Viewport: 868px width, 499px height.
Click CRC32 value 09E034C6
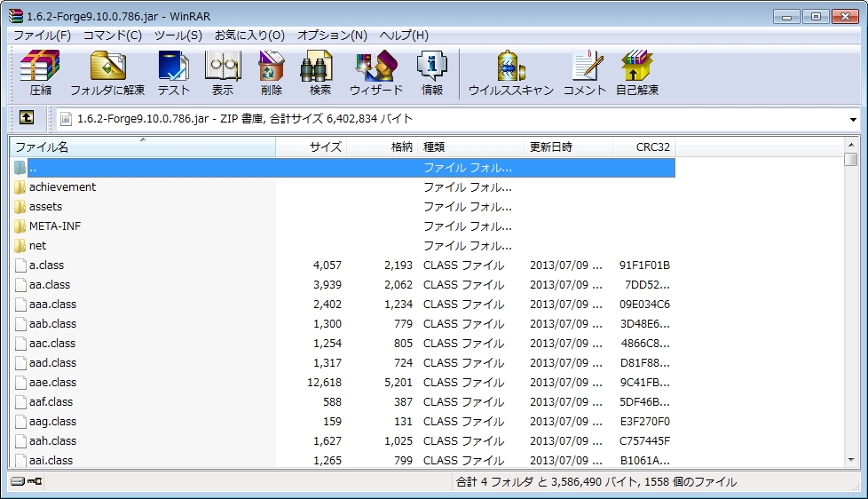click(644, 304)
